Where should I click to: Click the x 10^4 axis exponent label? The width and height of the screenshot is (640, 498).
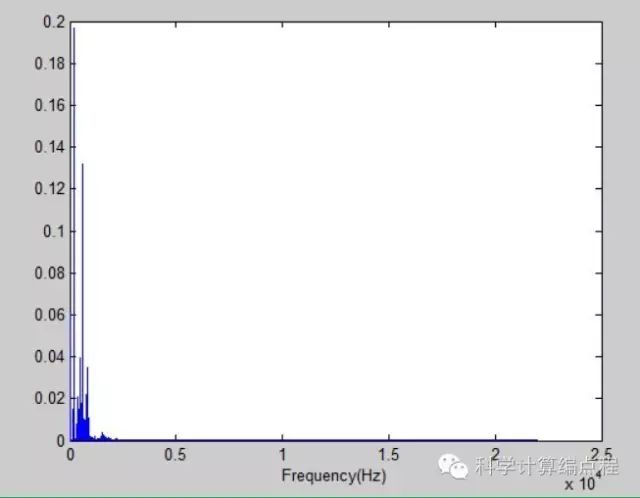583,482
